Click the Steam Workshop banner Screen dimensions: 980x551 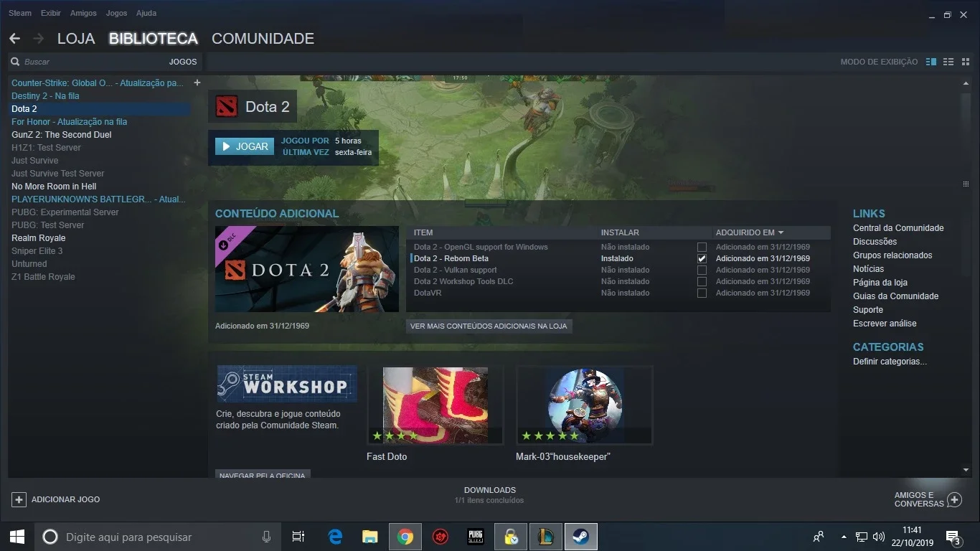[287, 384]
